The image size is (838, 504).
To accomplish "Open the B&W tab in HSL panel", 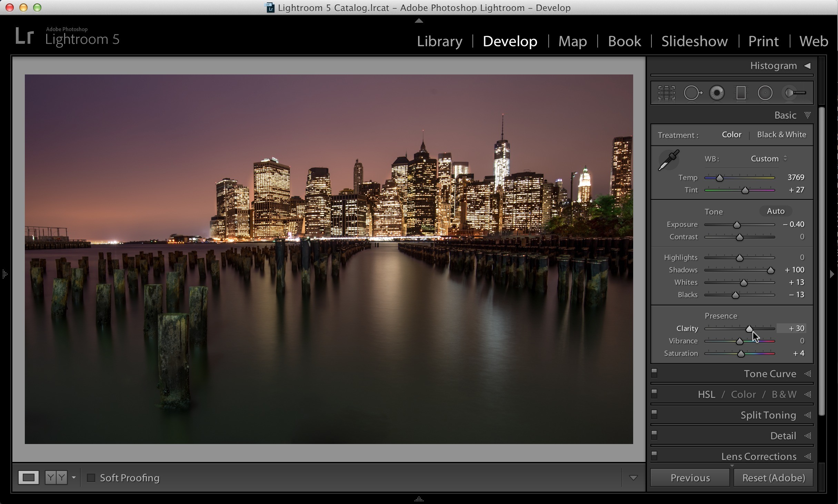I will pyautogui.click(x=784, y=394).
